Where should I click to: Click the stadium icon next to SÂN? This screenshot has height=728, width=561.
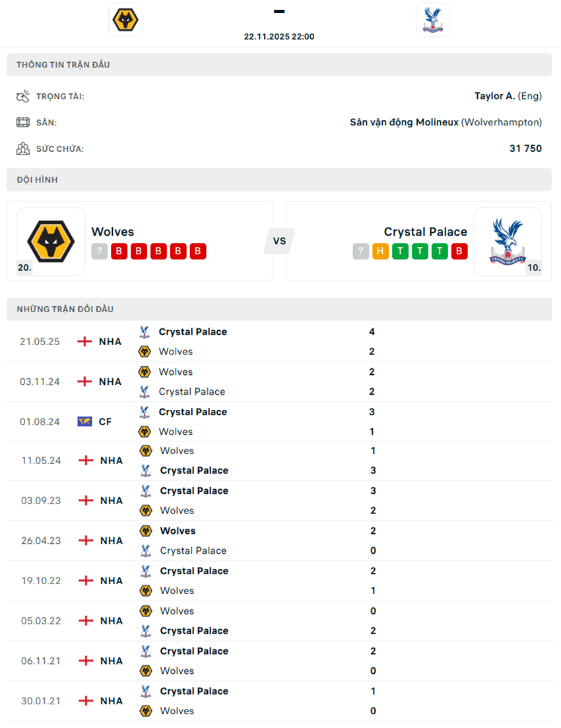pos(23,121)
